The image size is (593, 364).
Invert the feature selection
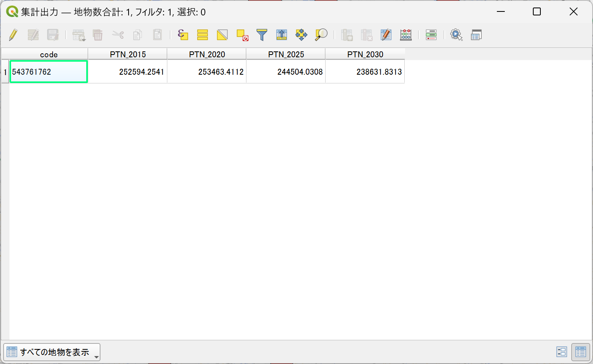click(x=222, y=35)
